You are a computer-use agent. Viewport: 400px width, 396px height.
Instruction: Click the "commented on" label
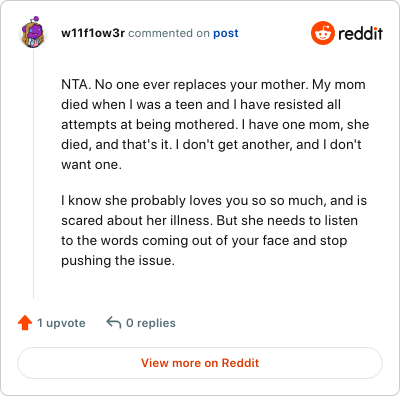click(169, 33)
